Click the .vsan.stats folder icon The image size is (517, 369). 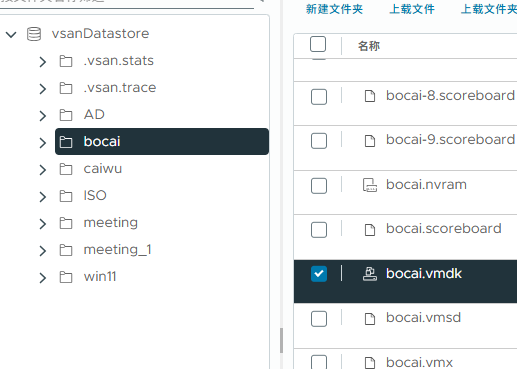66,61
